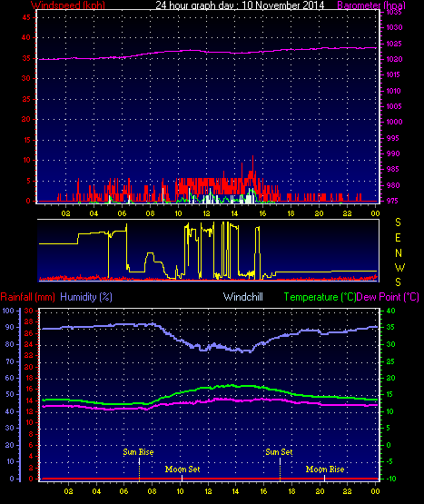Click the Rainfall (mm) legend label
The height and width of the screenshot is (504, 424).
27,297
